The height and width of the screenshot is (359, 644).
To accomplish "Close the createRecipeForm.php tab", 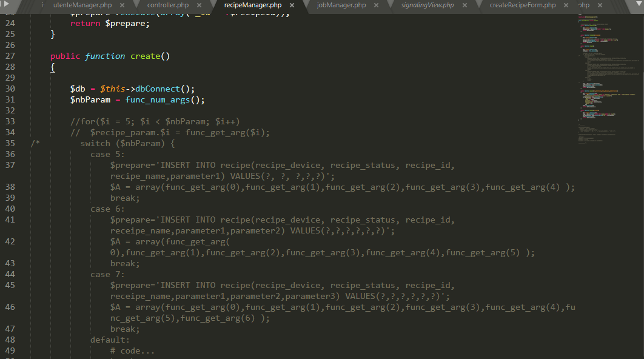I will pyautogui.click(x=565, y=5).
